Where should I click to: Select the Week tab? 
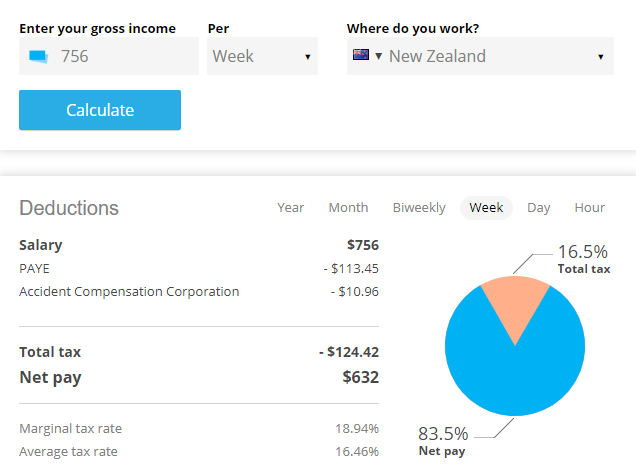tap(486, 208)
